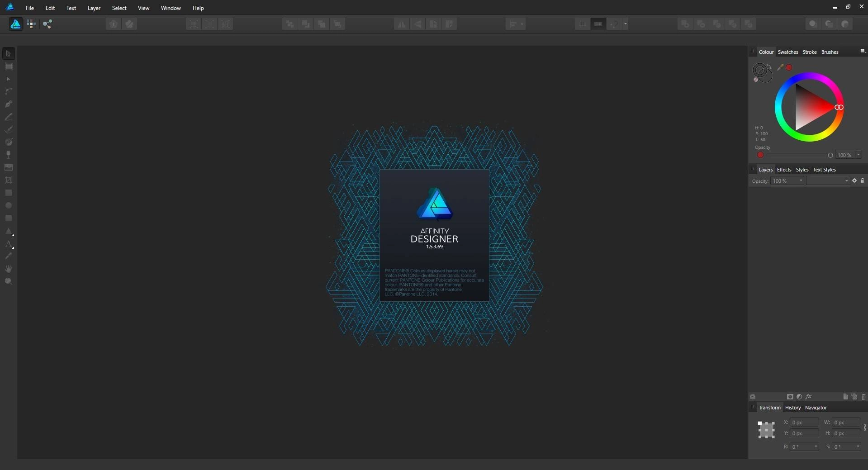Open the Rotation R dropdown
The image size is (868, 470).
816,446
